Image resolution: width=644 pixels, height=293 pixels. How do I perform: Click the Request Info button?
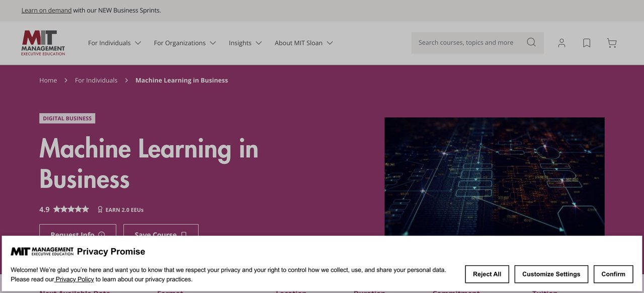(x=77, y=231)
